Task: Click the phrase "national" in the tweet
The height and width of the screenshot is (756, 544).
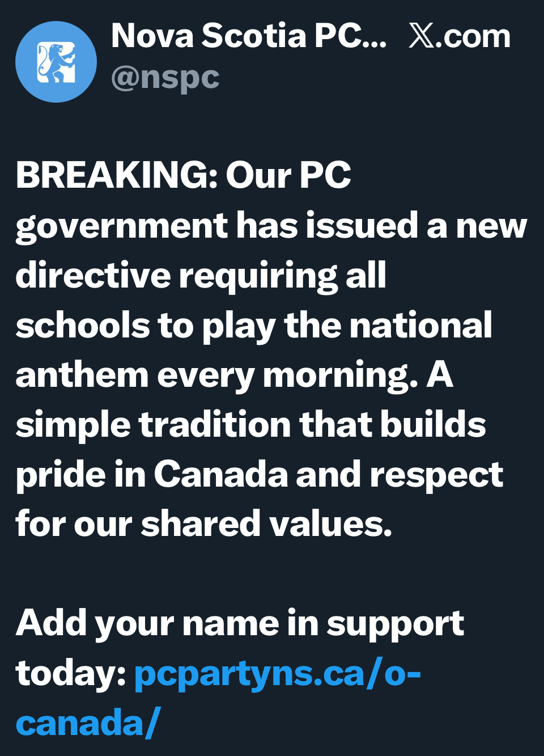Action: (420, 325)
